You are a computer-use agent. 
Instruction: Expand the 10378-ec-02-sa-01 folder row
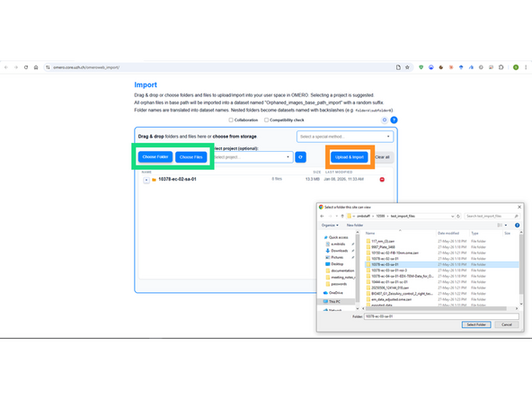146,180
